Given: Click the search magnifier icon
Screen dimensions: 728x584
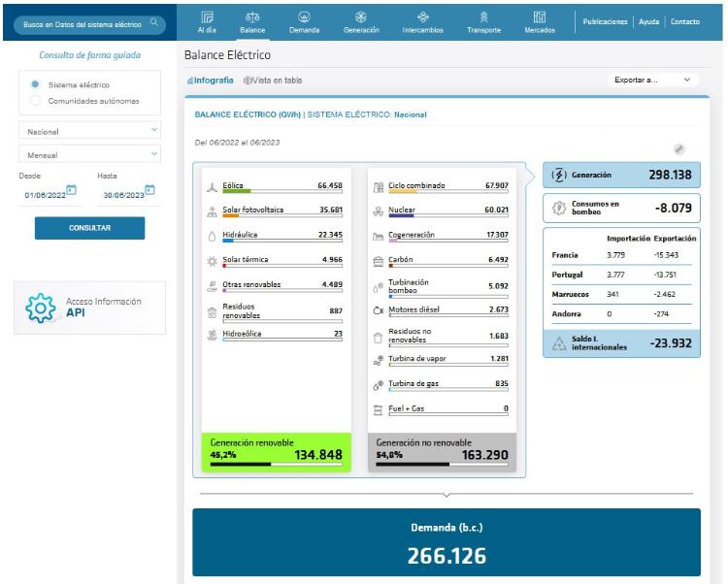Looking at the screenshot, I should [x=152, y=21].
